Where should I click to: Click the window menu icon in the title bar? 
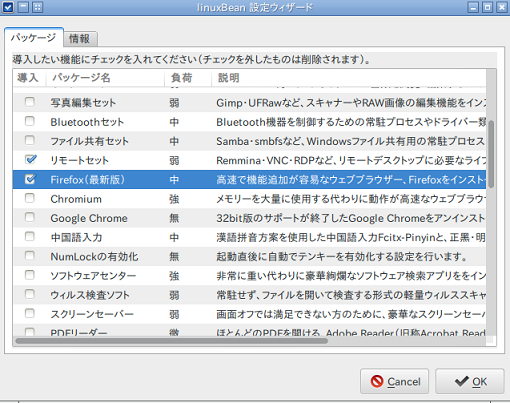click(x=8, y=7)
